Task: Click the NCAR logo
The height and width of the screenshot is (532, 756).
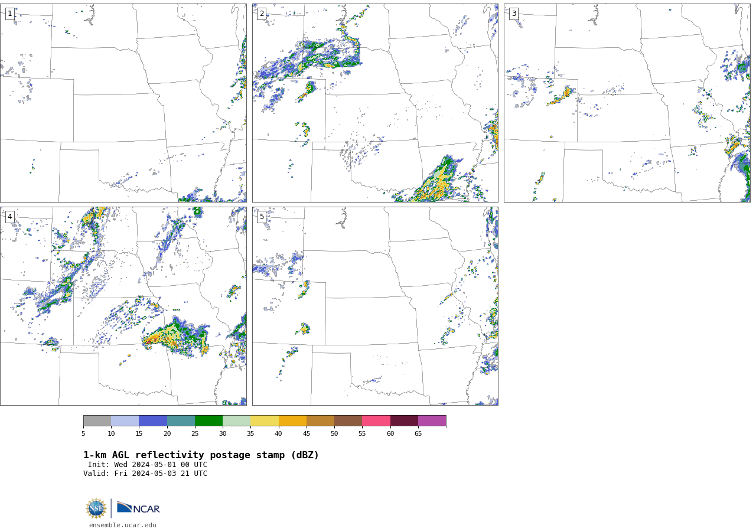Action: coord(138,508)
